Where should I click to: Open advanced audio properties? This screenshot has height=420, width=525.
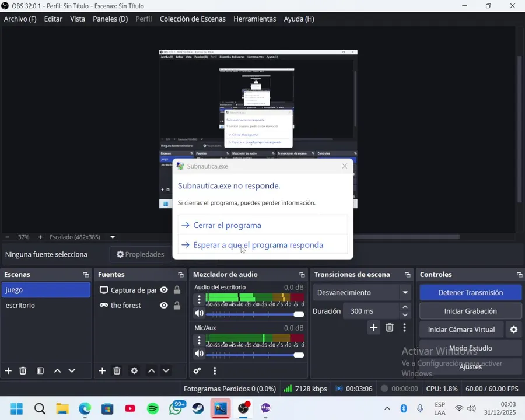(x=197, y=371)
